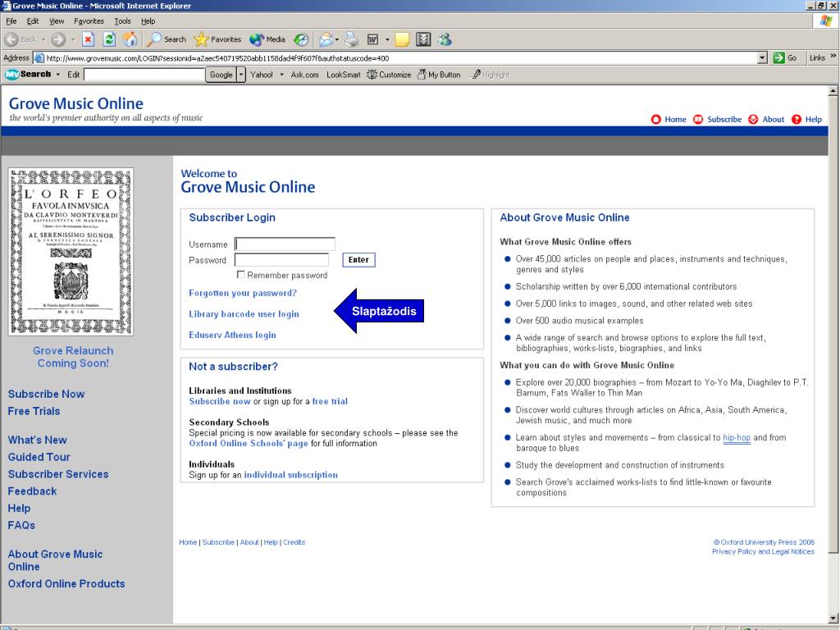Open the "Oxford Online Schools' page" link

pyautogui.click(x=249, y=443)
